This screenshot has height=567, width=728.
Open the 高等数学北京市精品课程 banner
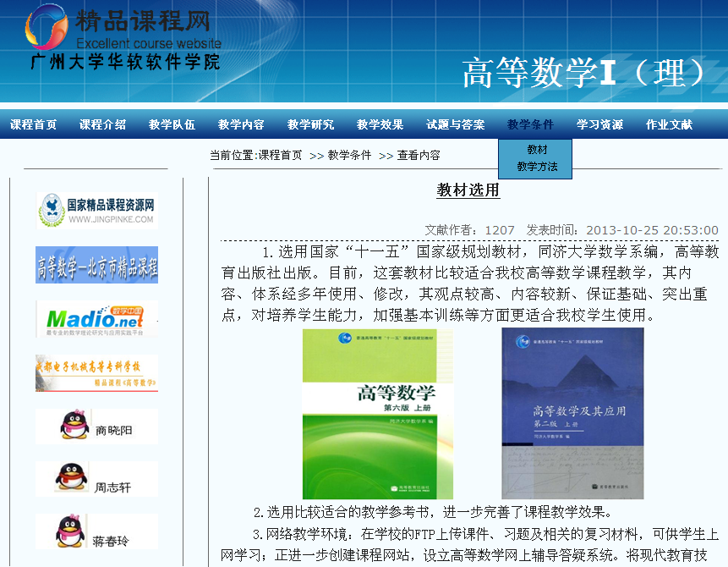[96, 266]
